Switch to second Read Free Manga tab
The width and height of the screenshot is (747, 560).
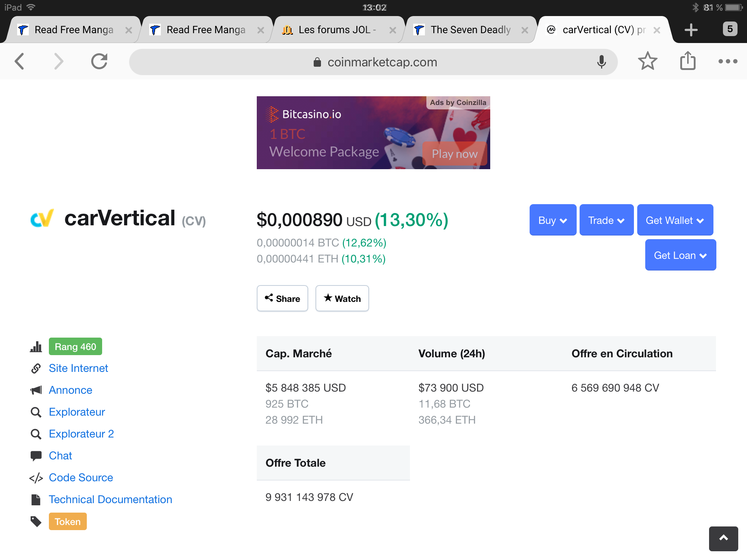coord(206,30)
